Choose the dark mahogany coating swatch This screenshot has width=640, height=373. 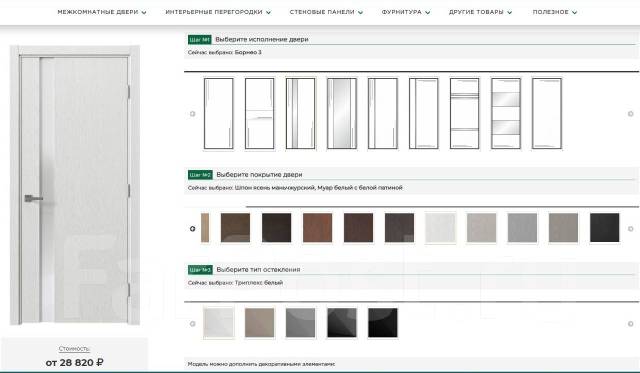(x=358, y=228)
